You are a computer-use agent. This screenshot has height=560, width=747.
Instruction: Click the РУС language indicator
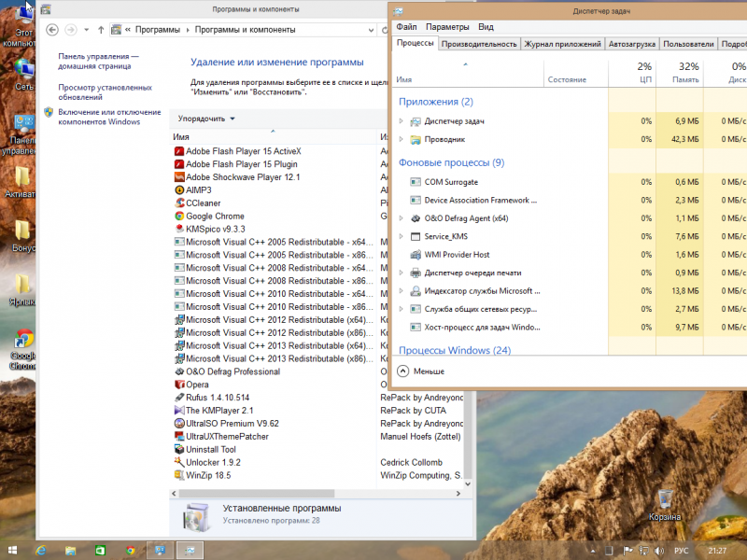click(682, 551)
